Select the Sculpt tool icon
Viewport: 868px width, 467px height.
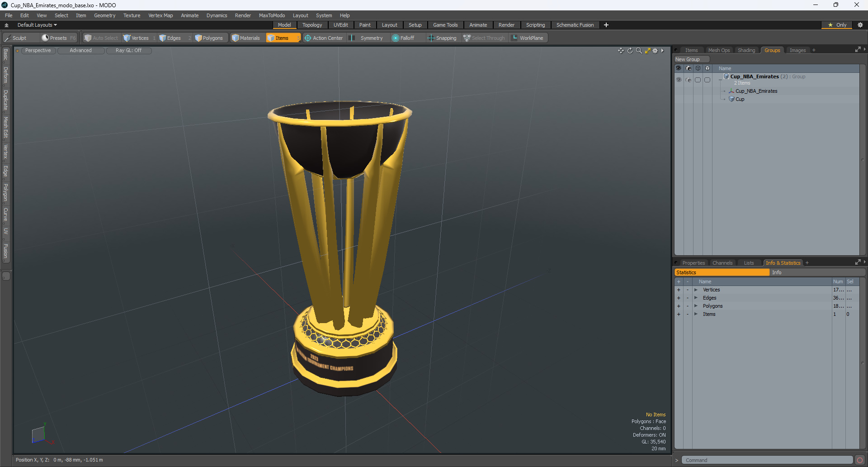(x=8, y=38)
